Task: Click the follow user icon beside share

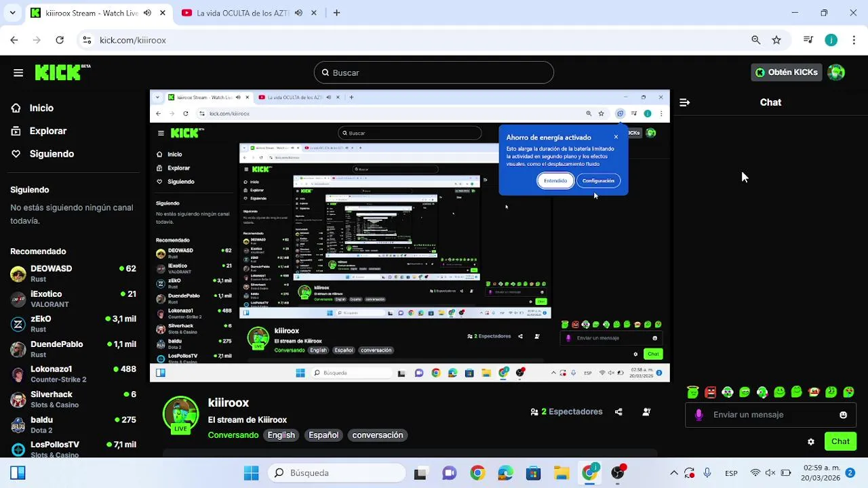Action: 646,411
